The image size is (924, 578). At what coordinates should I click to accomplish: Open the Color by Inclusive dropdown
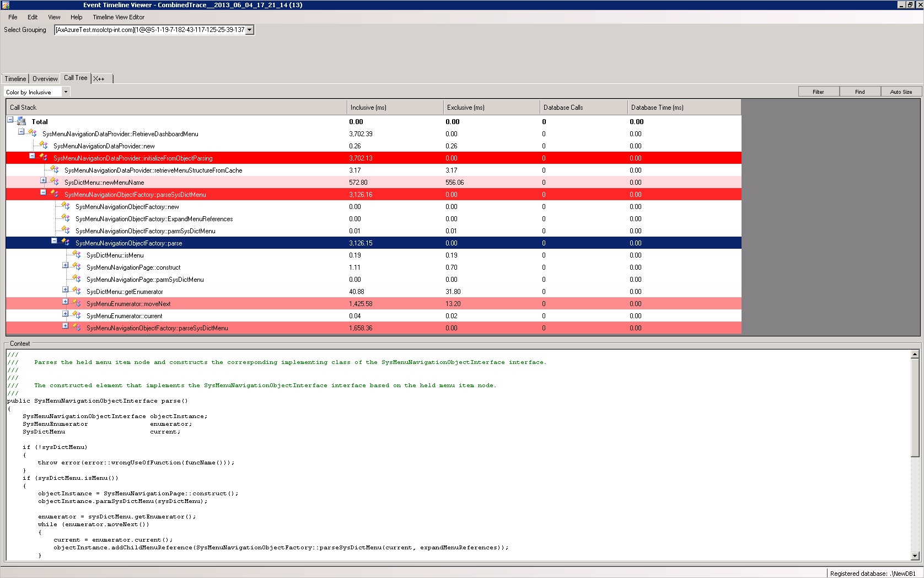pyautogui.click(x=65, y=92)
